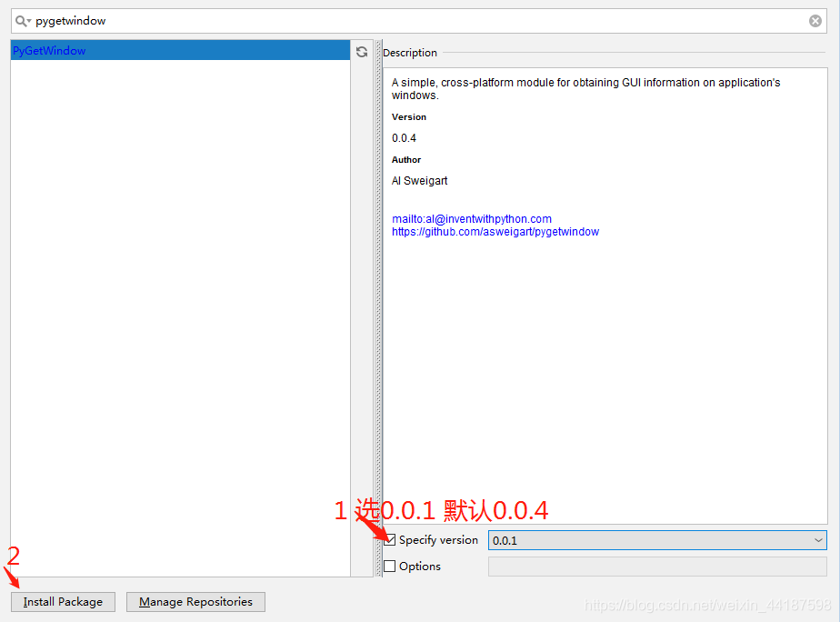Clear the search field text
Image resolution: width=840 pixels, height=622 pixels.
coord(815,21)
